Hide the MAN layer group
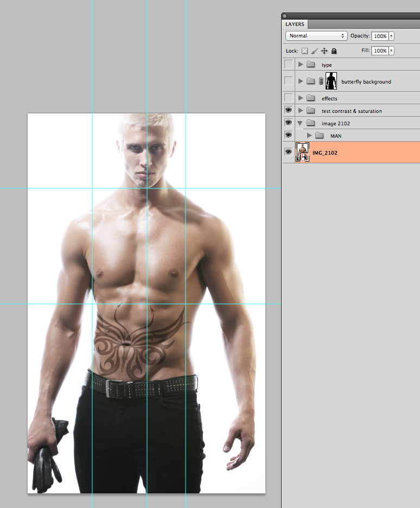Viewport: 420px width, 508px height. coord(289,135)
